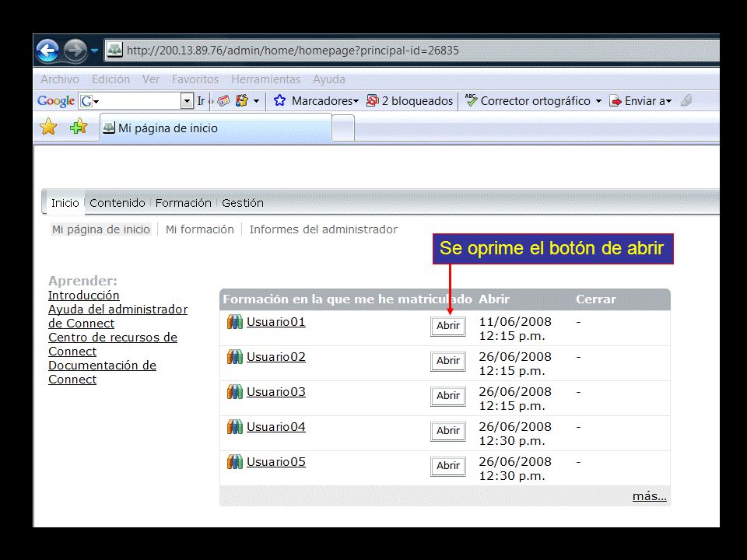Screen dimensions: 747x560
Task: Click the más... link below the table
Action: click(649, 496)
